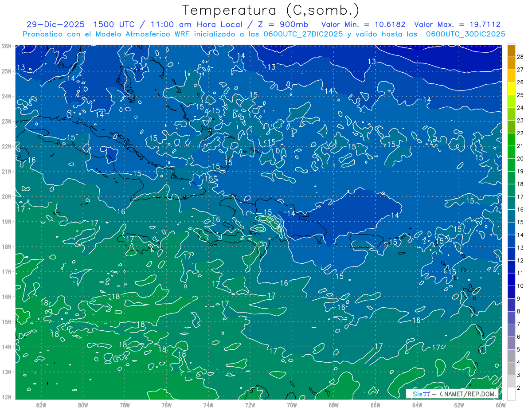Click the "ONAMET/REP.DOM." credit label
Screen dimensions: 532x411
[468, 394]
